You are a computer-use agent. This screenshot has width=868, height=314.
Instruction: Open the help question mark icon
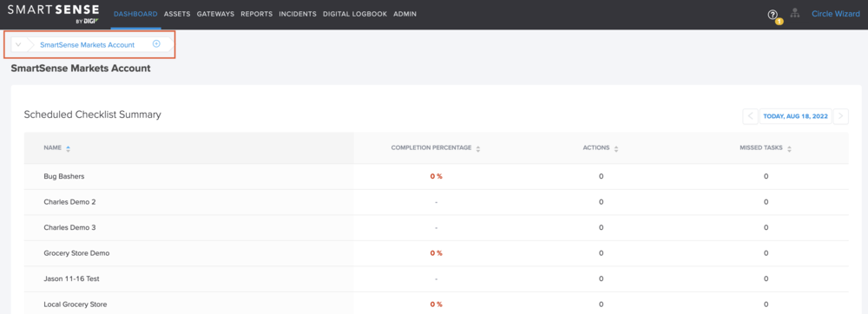773,15
